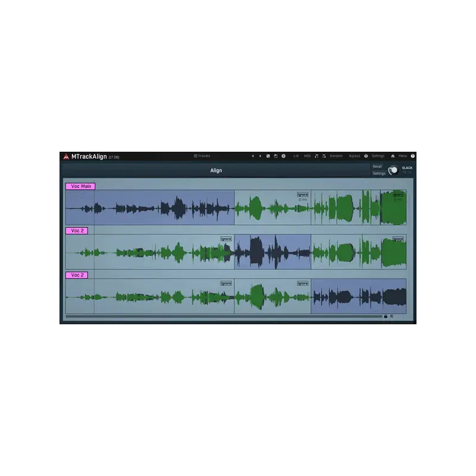Select the Voc 2 label of bottom track
The height and width of the screenshot is (476, 476).
77,275
